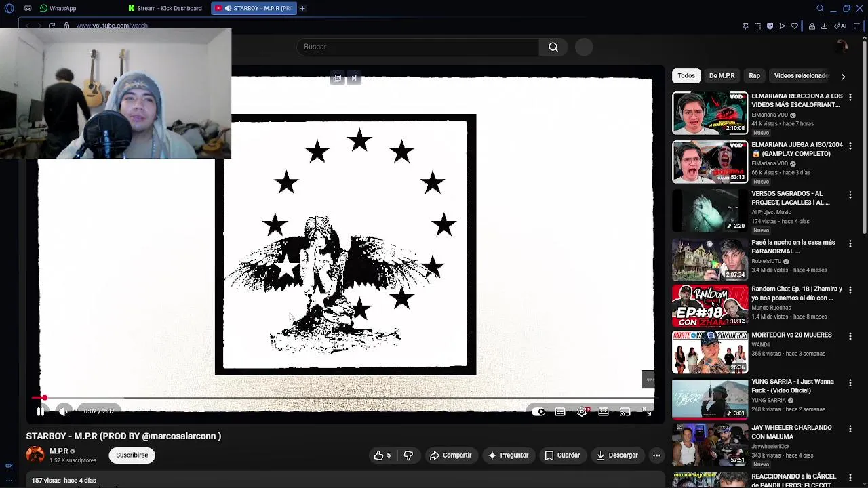Select the Todos filter chip

click(x=686, y=76)
